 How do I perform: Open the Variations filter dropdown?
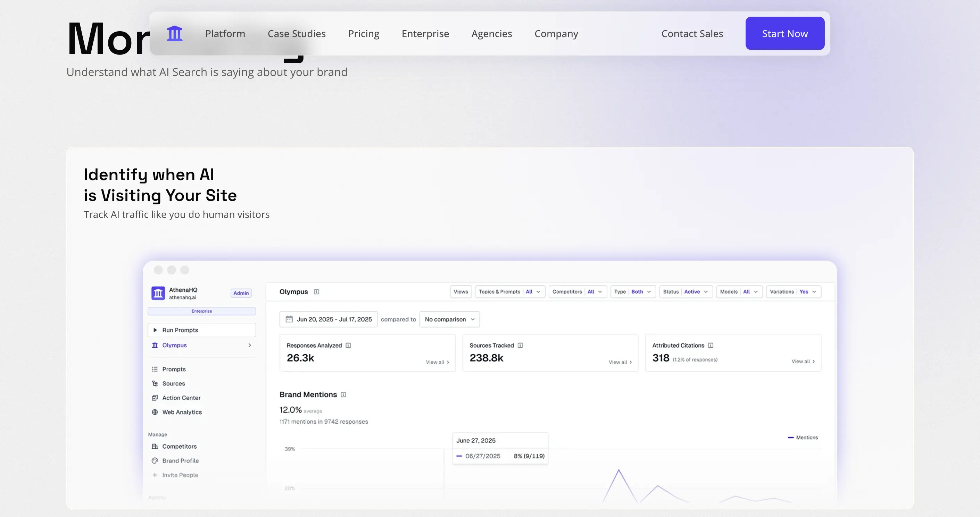[x=794, y=291]
